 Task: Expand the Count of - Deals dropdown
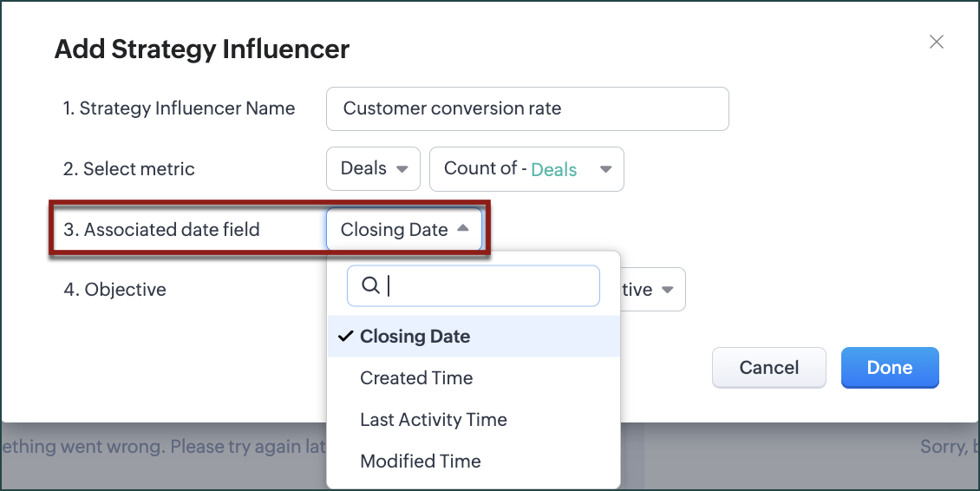point(526,168)
